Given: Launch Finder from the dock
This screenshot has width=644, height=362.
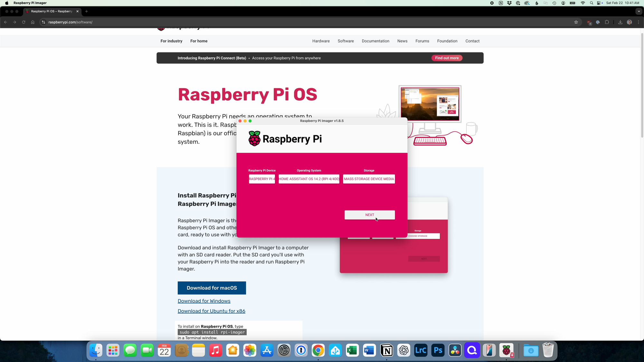Looking at the screenshot, I should pyautogui.click(x=96, y=350).
